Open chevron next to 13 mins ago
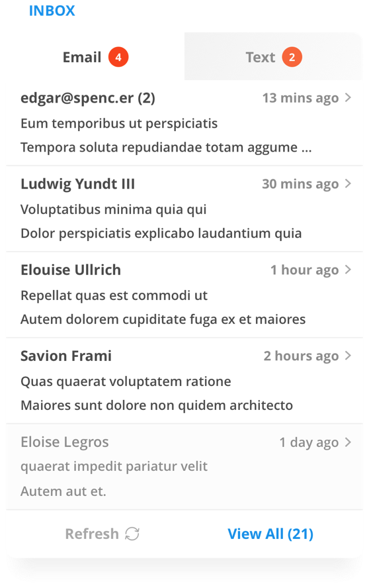Viewport: 369px width, 588px height. [x=348, y=97]
